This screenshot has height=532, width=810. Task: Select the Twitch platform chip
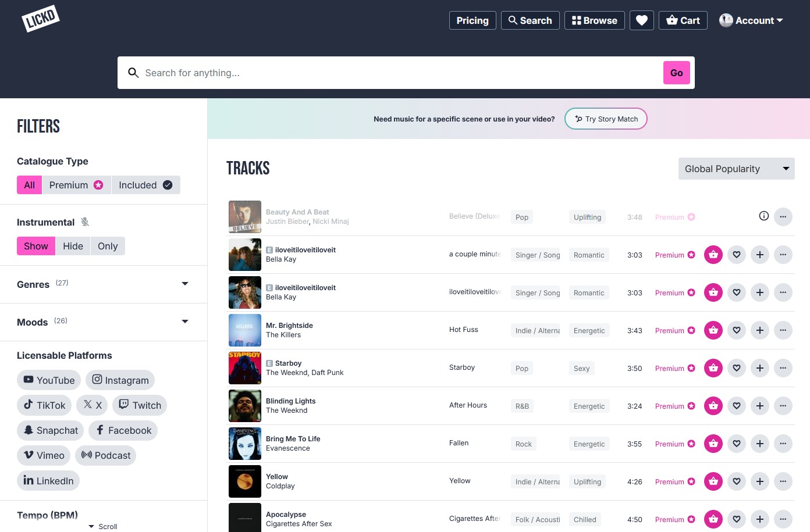[x=140, y=405]
